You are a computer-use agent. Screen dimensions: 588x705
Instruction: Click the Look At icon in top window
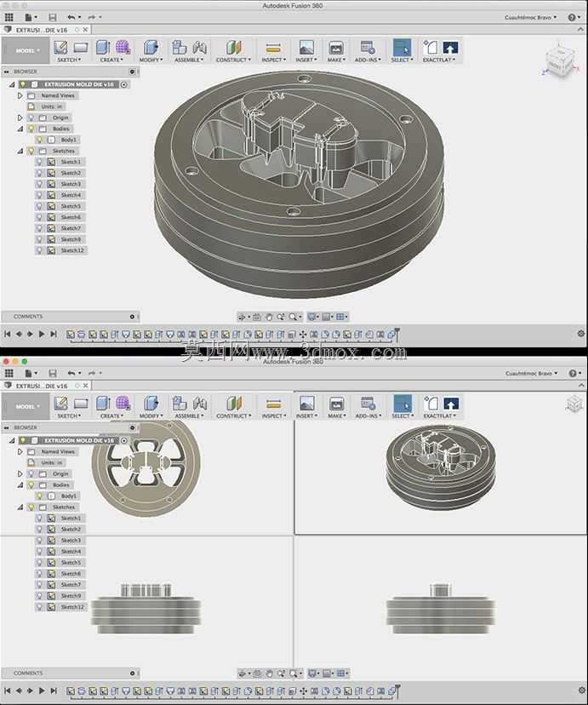pos(256,317)
